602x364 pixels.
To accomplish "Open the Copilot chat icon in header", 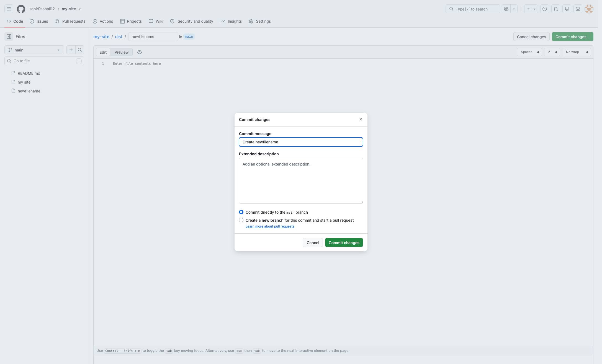I will pyautogui.click(x=506, y=9).
